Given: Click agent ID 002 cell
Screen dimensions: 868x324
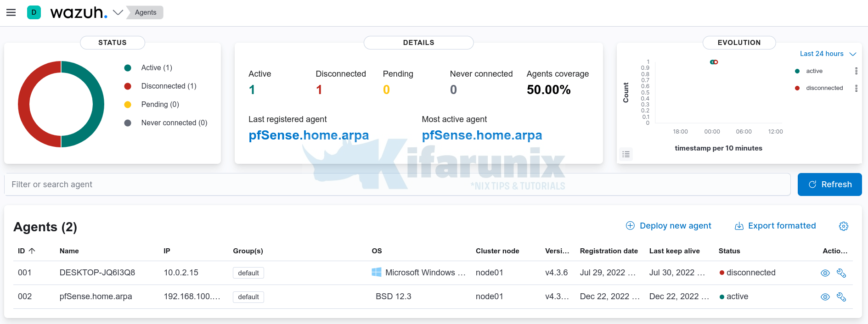Looking at the screenshot, I should tap(25, 296).
